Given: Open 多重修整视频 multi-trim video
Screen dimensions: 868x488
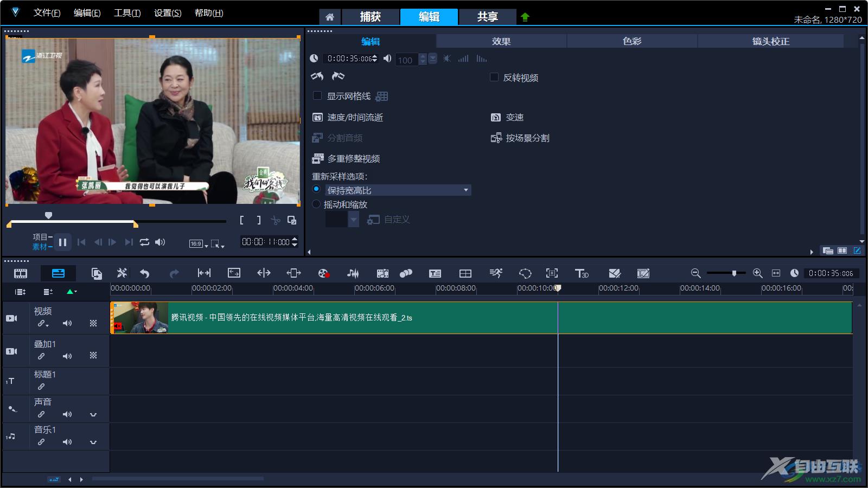Looking at the screenshot, I should tap(346, 158).
